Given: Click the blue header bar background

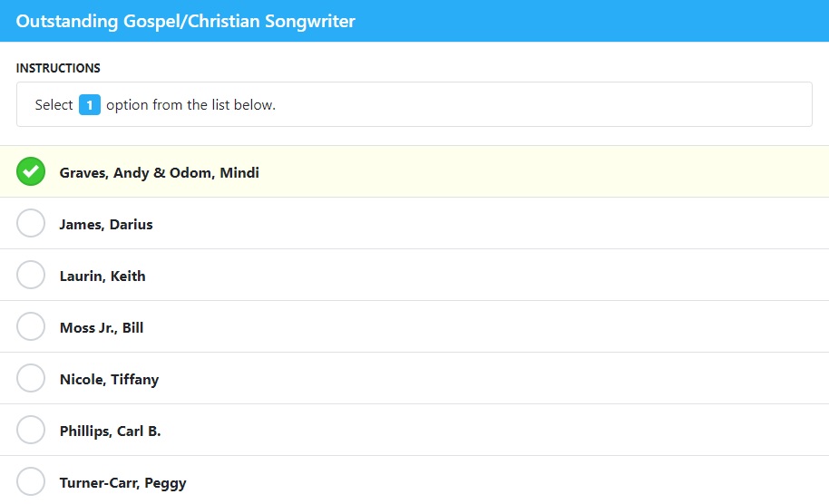Looking at the screenshot, I should coord(581,21).
